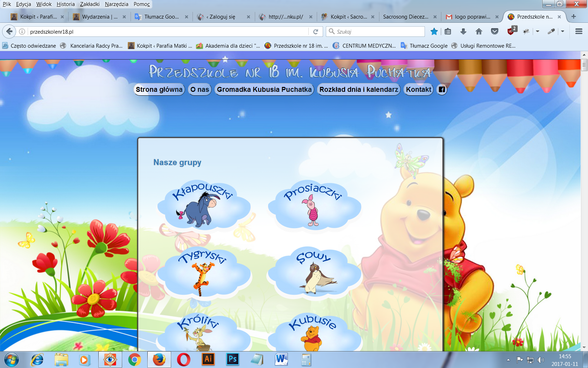This screenshot has height=368, width=588.
Task: Go to the Firefox home page icon
Action: pos(479,32)
